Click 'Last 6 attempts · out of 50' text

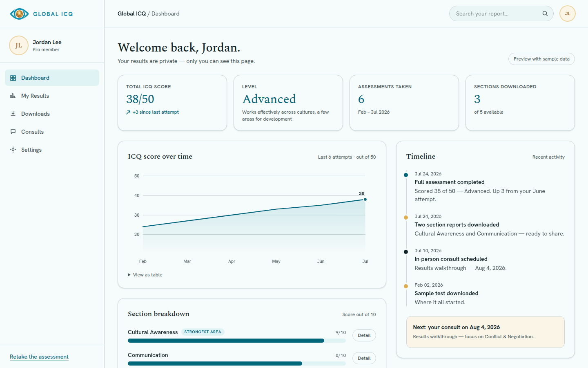[x=347, y=157]
